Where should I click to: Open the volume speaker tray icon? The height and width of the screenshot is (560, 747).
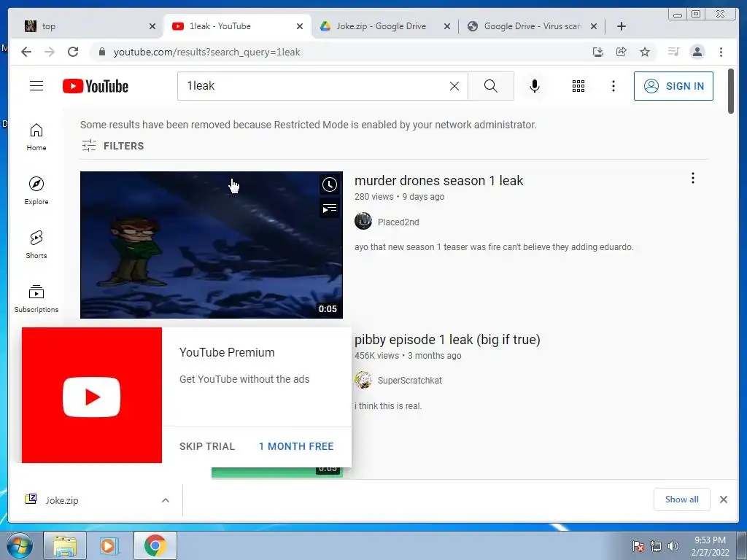click(673, 546)
